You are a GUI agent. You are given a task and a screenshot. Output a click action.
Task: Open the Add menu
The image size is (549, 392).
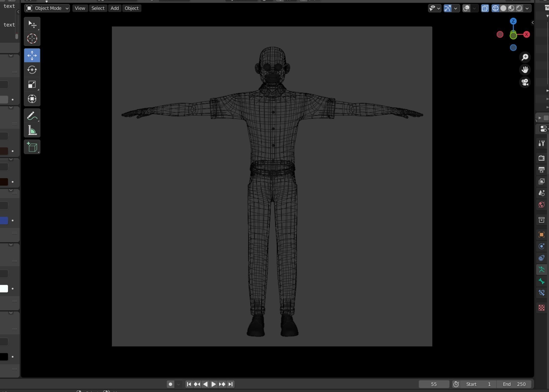point(115,8)
